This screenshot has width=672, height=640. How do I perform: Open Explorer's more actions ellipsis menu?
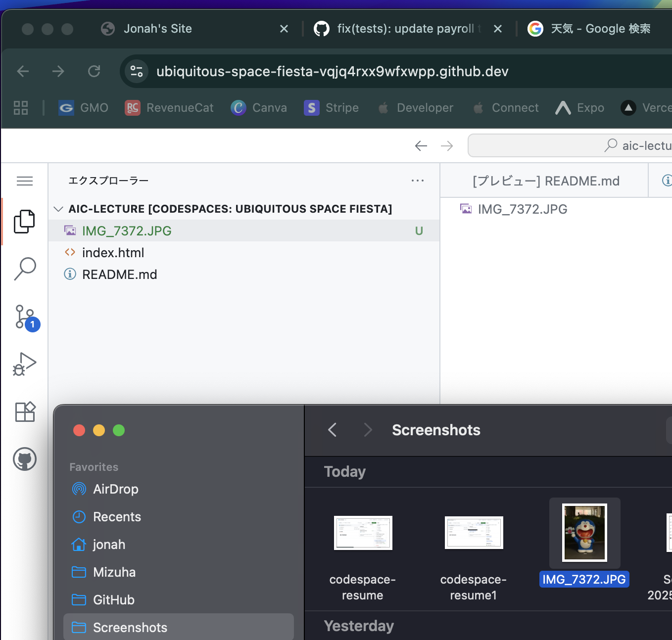click(417, 181)
